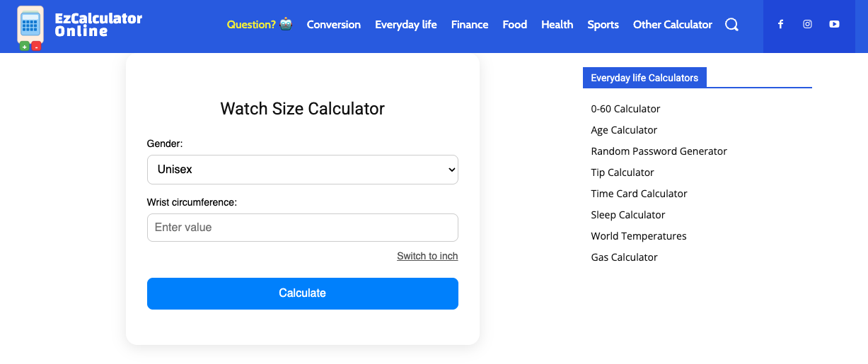Open the Instagram icon link
This screenshot has width=868, height=364.
pos(807,24)
